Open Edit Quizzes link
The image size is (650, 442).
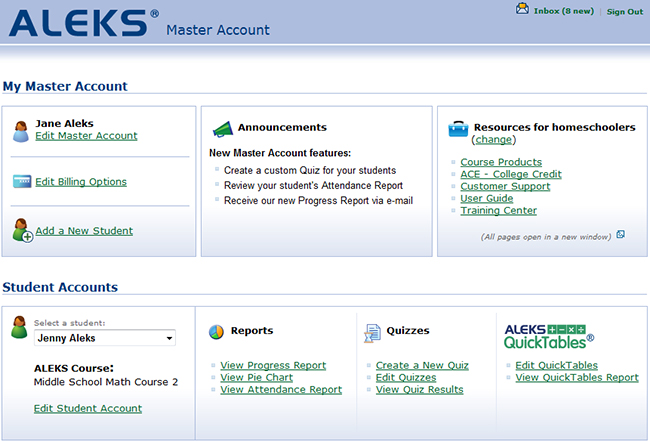click(x=406, y=377)
